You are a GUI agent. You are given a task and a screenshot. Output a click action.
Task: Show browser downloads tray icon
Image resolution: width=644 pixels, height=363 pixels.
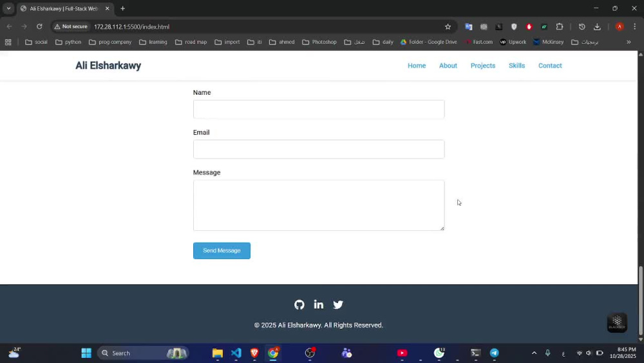pyautogui.click(x=597, y=26)
